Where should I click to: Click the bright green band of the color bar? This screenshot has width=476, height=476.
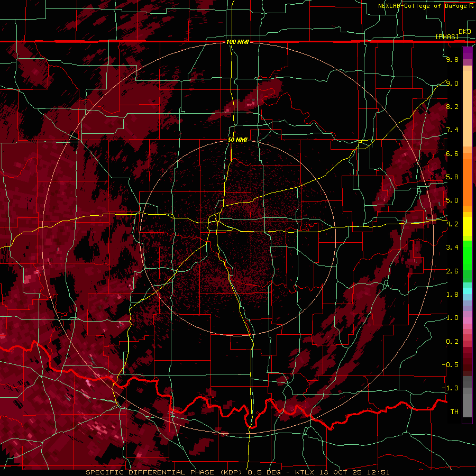point(467,255)
